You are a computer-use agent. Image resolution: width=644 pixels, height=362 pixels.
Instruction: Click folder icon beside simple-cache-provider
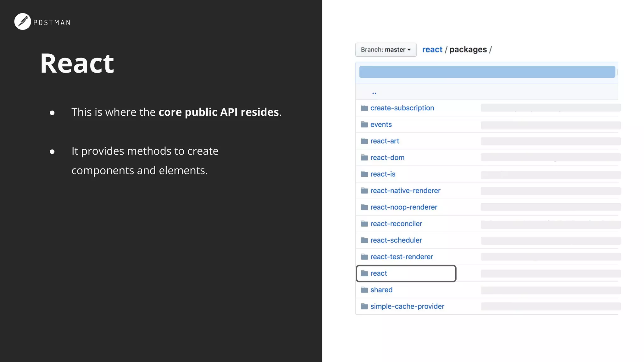364,306
